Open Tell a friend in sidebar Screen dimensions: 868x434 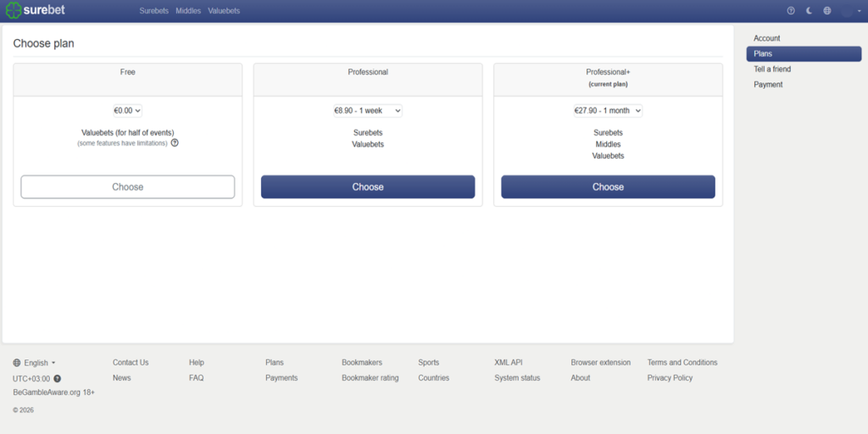point(772,70)
